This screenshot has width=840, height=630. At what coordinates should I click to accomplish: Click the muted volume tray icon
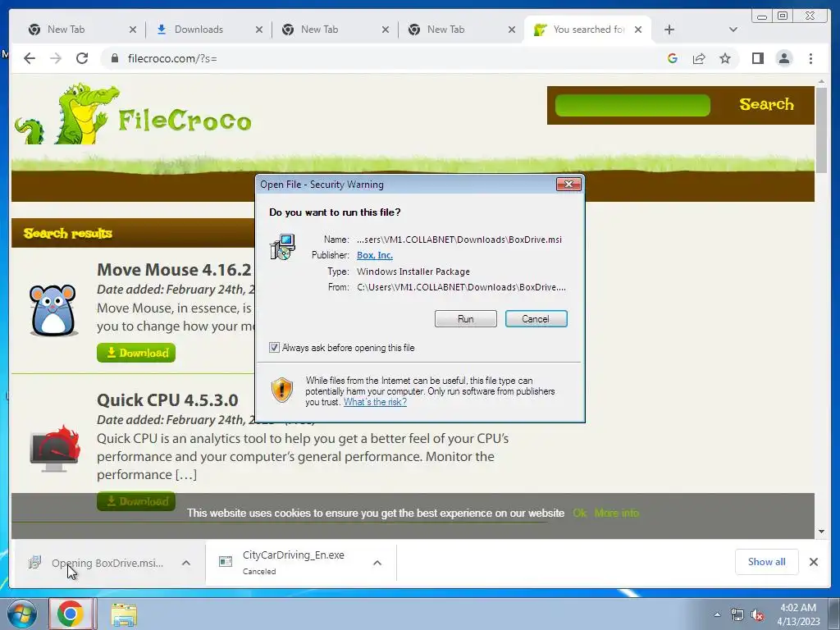click(x=757, y=615)
